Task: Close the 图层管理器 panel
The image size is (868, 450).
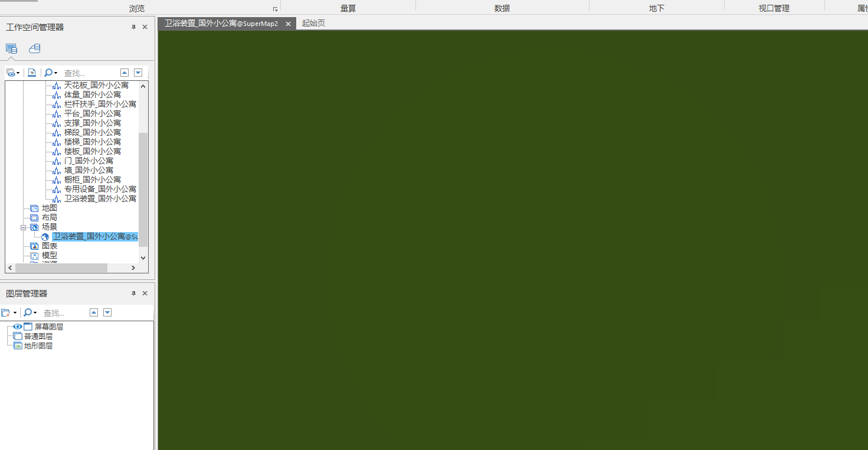Action: 145,294
